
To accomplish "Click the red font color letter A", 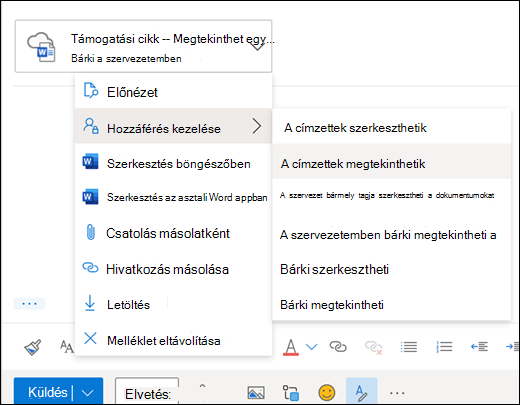I will (x=291, y=347).
